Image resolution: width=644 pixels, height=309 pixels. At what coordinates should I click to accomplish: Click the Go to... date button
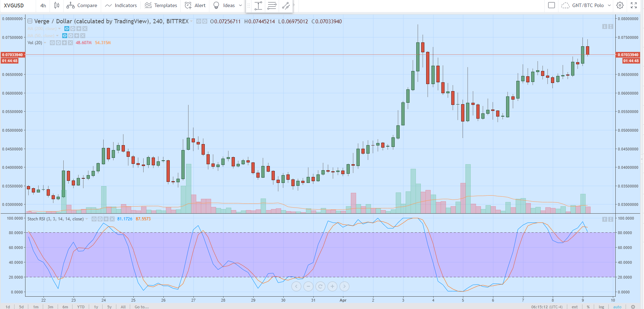(141, 307)
